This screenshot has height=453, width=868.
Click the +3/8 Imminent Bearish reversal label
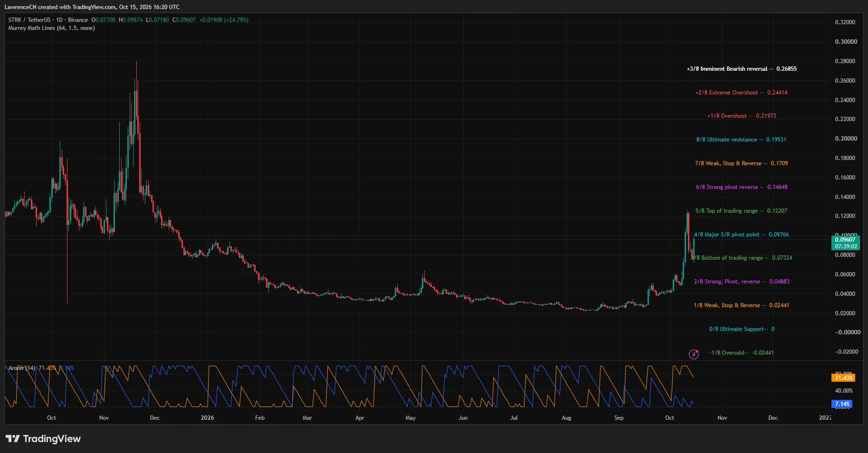742,69
